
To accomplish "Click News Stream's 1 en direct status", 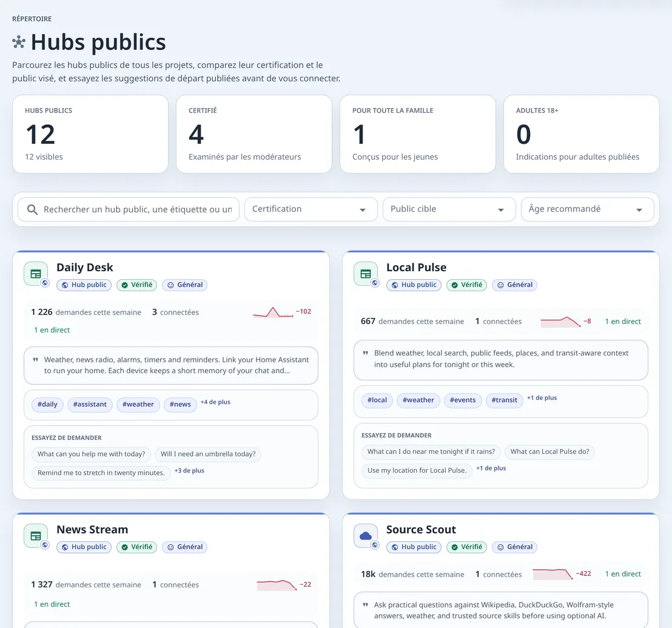I will pyautogui.click(x=52, y=604).
